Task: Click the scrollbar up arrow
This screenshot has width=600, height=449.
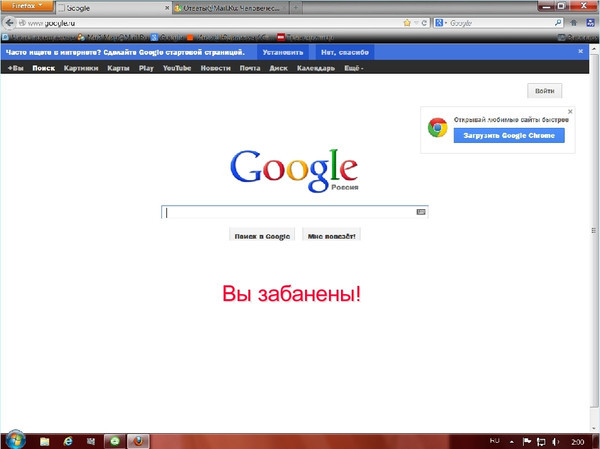Action: (594, 49)
